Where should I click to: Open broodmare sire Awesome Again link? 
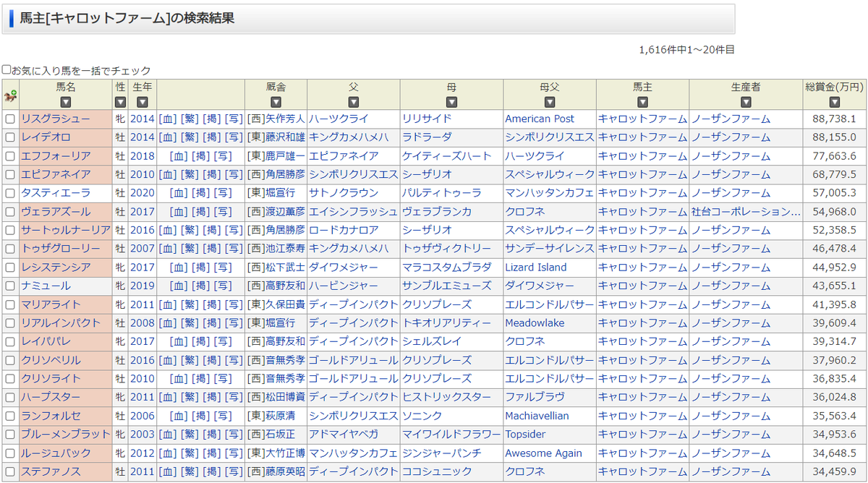[543, 453]
